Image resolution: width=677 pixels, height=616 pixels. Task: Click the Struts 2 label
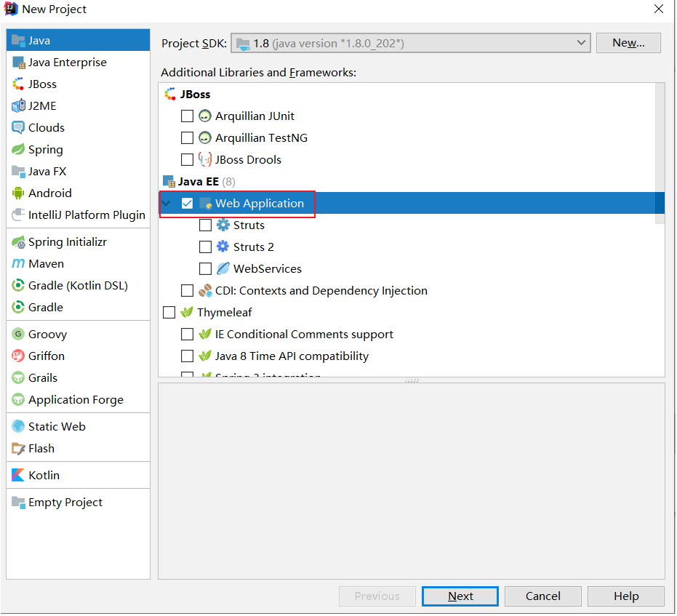[254, 247]
